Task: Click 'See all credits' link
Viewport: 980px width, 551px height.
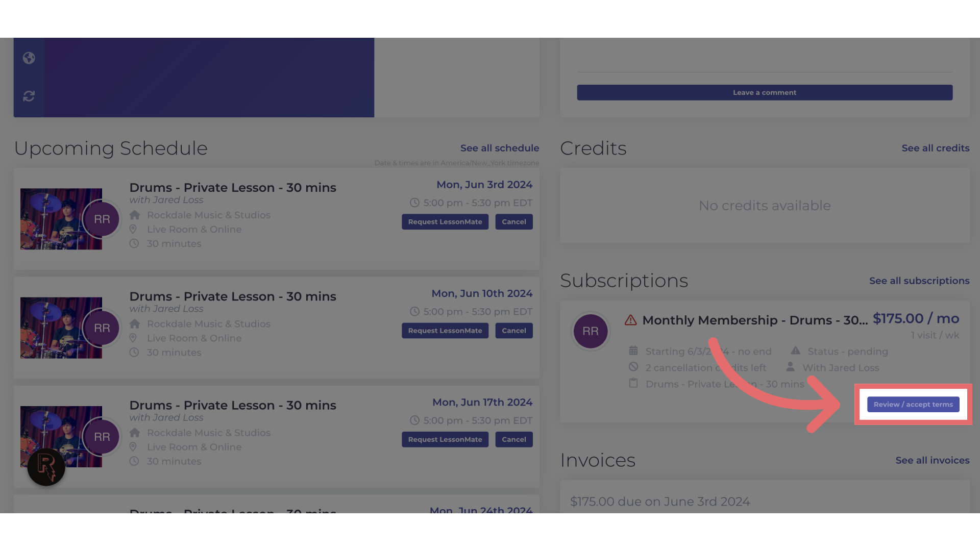Action: click(936, 148)
